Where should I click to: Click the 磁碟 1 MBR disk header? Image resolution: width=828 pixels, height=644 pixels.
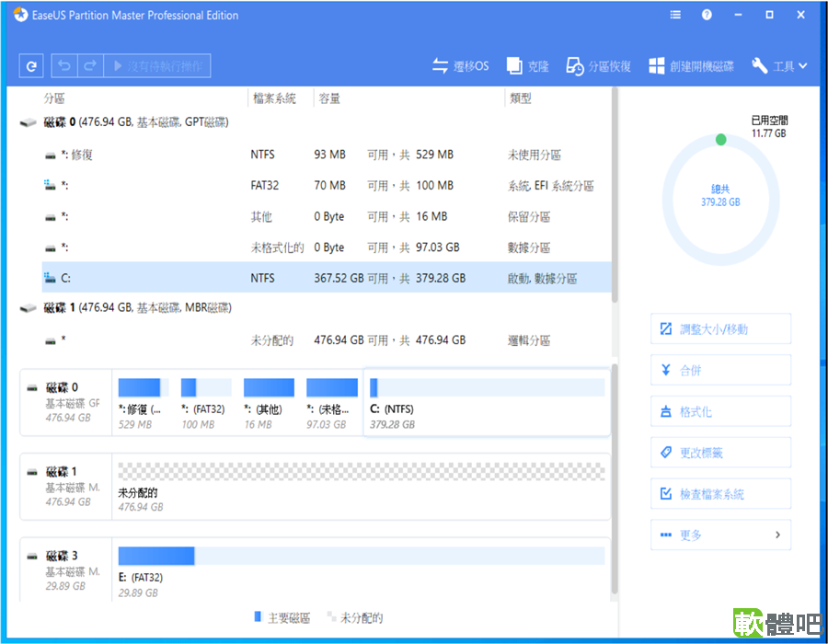click(x=137, y=308)
